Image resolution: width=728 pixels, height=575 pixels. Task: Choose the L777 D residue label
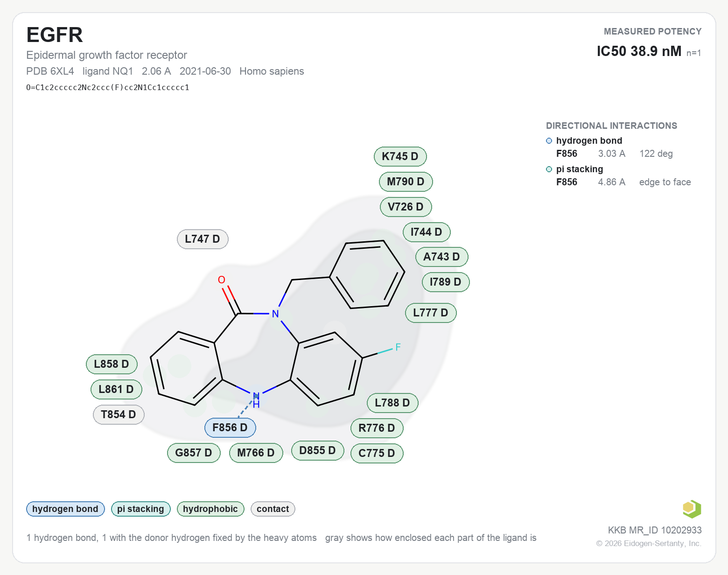[430, 313]
